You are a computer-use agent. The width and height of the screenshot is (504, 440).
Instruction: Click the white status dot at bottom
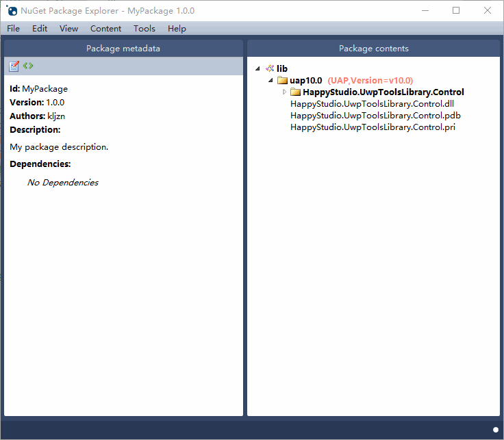coord(496,430)
